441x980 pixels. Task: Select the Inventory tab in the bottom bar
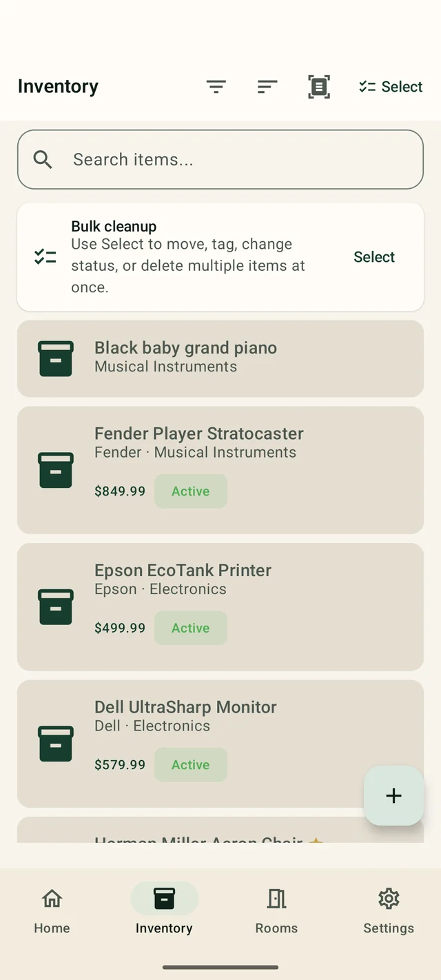(x=164, y=911)
